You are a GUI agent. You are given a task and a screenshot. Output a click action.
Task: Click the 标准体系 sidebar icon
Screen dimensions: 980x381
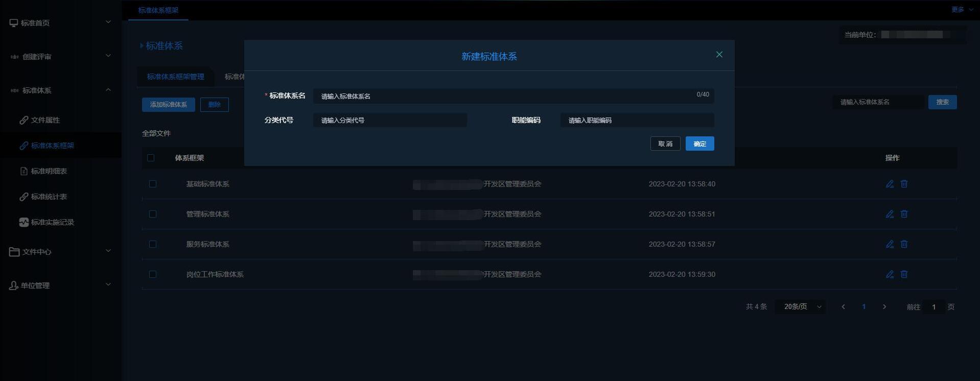[x=14, y=90]
